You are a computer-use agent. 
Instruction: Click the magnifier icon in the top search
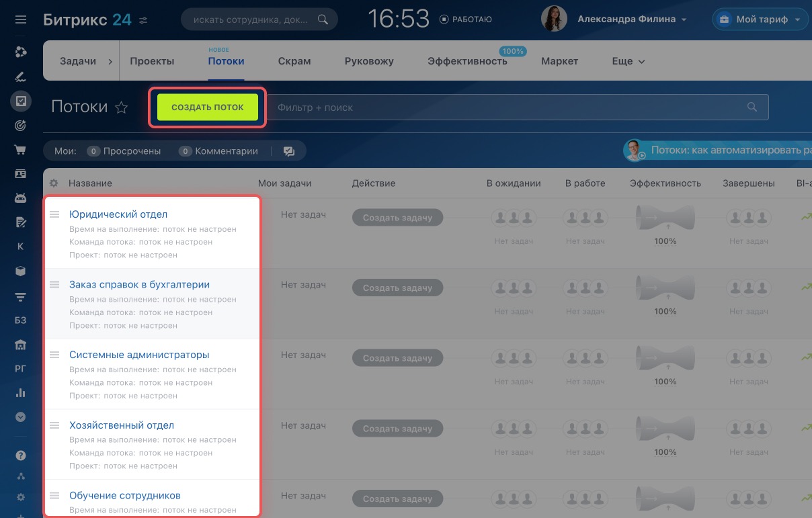point(323,19)
